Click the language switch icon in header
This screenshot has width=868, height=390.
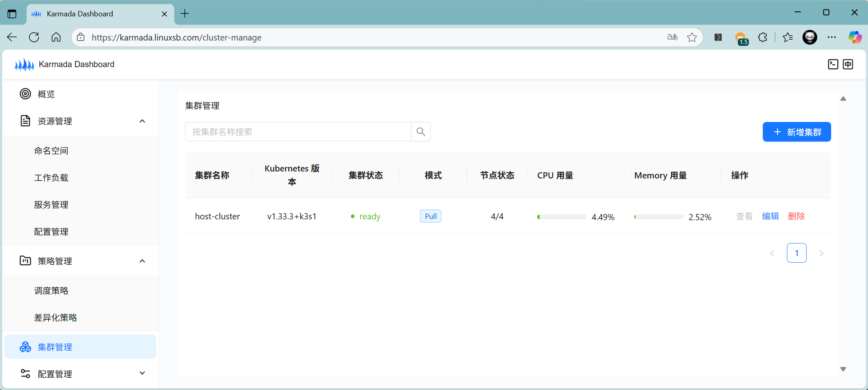point(848,64)
